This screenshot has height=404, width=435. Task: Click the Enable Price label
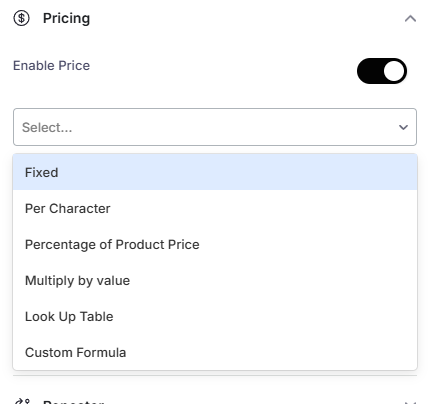[x=51, y=66]
